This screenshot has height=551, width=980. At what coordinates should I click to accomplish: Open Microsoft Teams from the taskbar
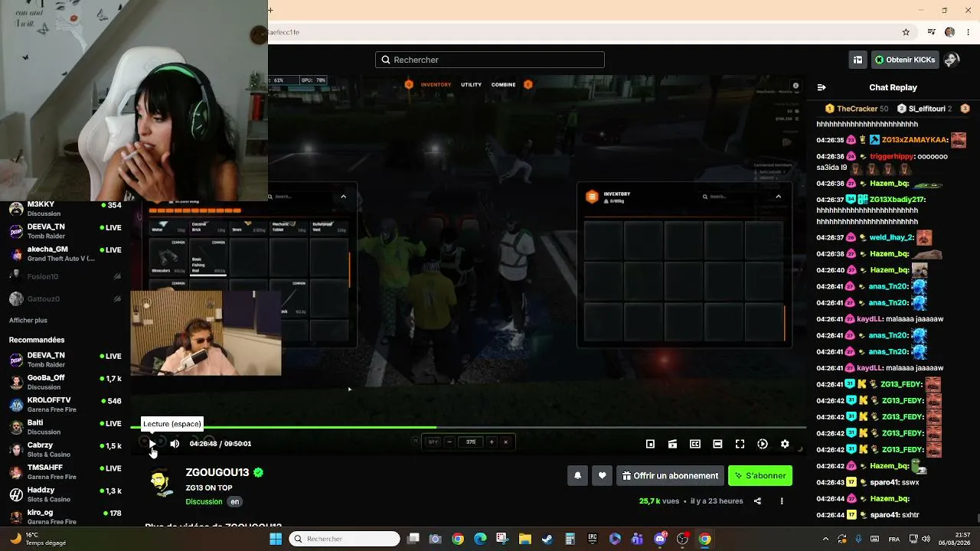click(x=638, y=539)
